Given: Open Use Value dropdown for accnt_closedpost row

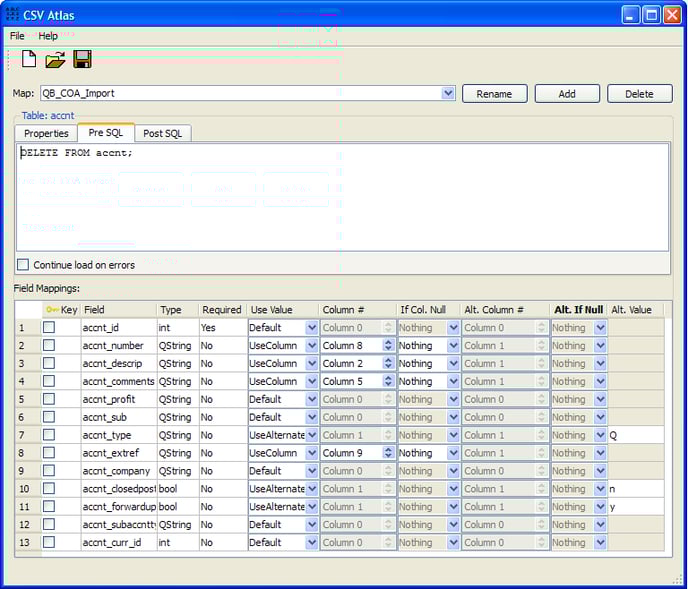Looking at the screenshot, I should [x=311, y=488].
